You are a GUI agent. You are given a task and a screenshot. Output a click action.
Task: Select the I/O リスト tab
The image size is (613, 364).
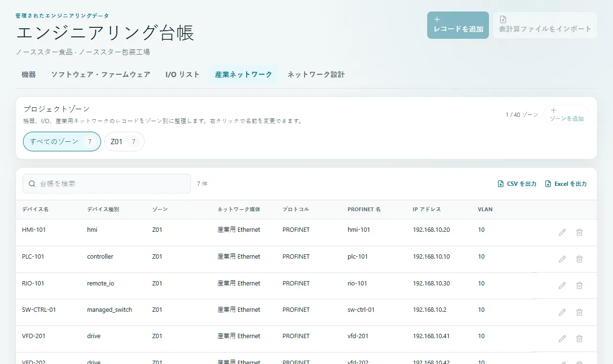tap(182, 75)
